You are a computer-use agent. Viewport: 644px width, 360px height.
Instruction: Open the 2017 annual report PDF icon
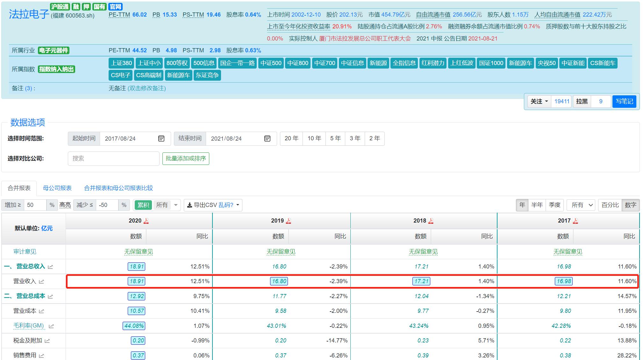tap(576, 221)
